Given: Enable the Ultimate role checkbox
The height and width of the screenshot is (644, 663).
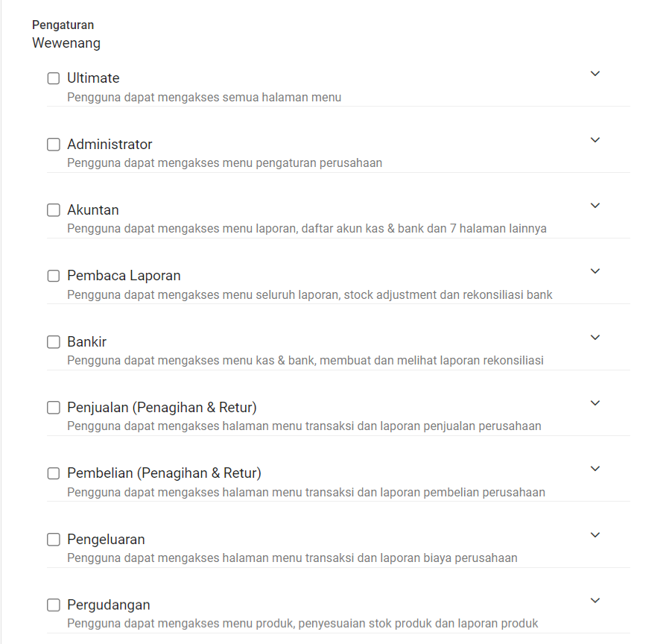Looking at the screenshot, I should 54,78.
